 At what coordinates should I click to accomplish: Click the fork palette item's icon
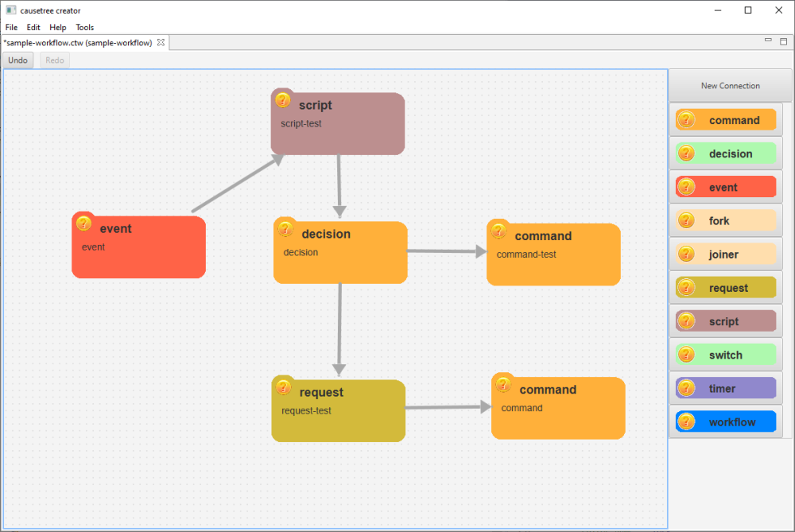tap(687, 220)
